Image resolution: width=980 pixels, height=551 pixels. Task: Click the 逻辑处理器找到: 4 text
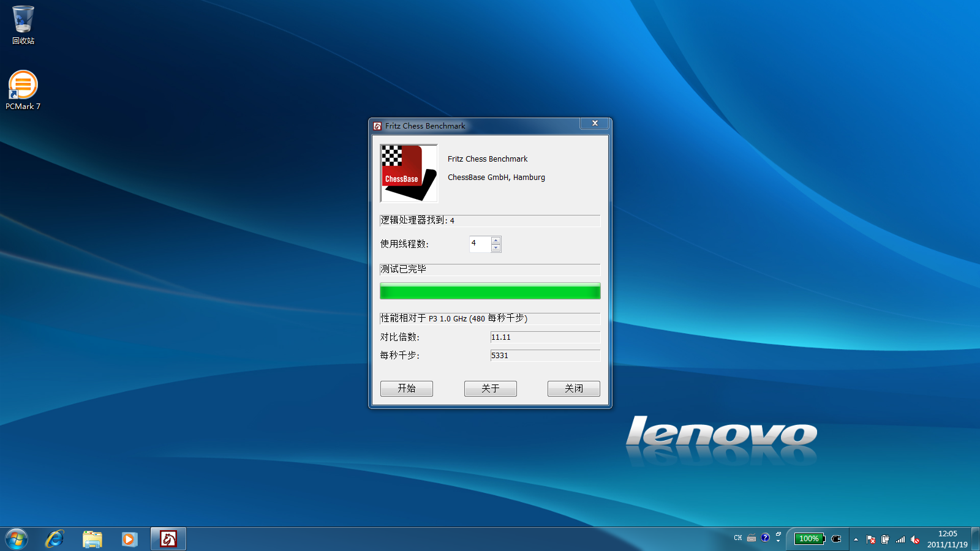417,220
